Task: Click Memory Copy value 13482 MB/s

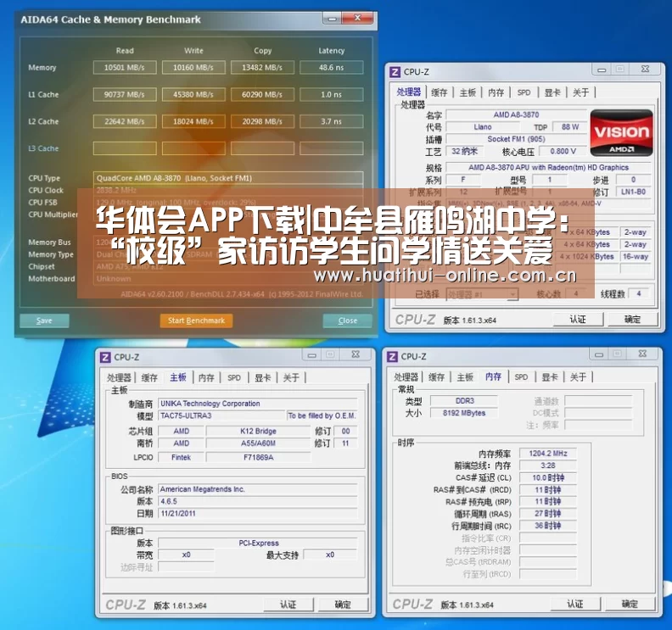Action: [x=262, y=68]
